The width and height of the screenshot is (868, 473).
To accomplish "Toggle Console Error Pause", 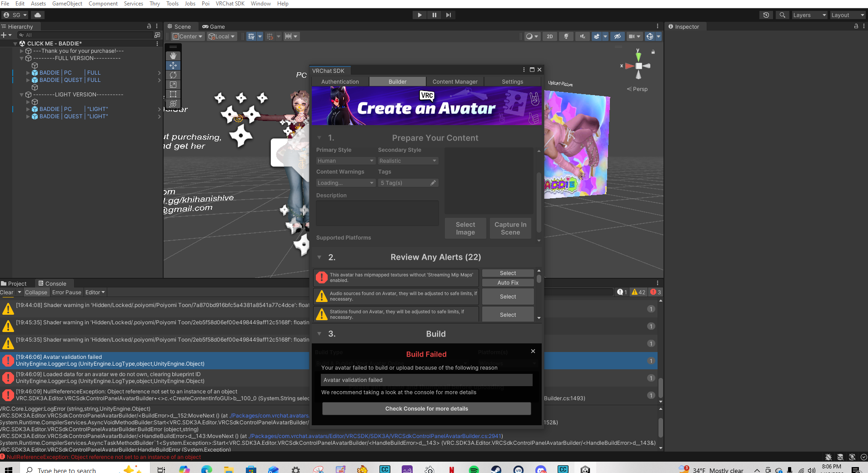I will 67,292.
